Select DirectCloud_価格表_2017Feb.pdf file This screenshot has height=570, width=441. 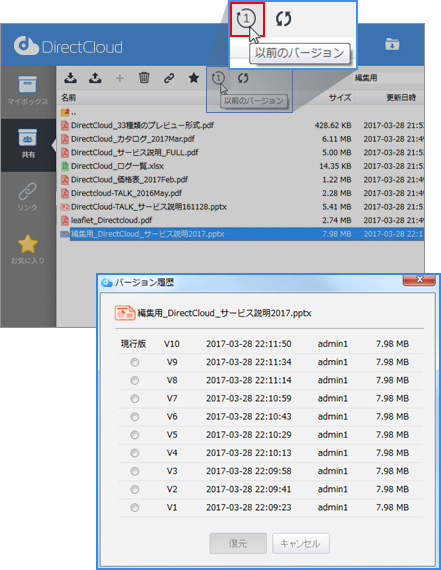129,179
